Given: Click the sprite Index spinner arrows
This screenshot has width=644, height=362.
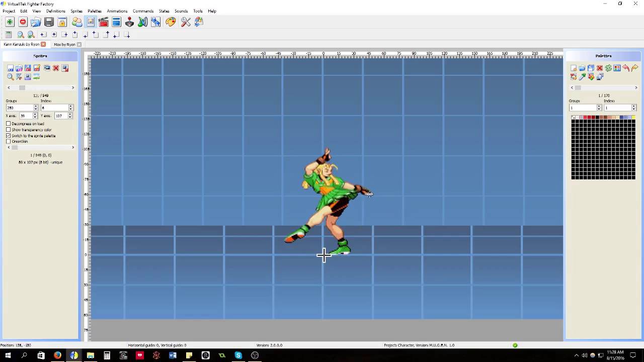Looking at the screenshot, I should (70, 108).
